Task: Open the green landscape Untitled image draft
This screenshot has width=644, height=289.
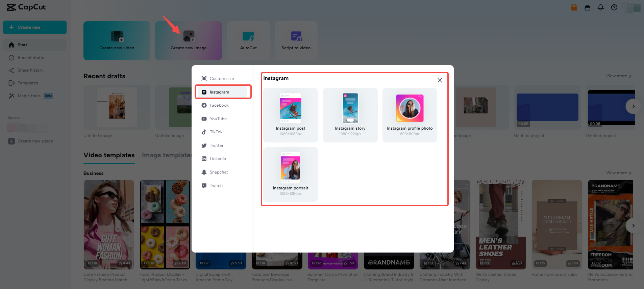Action: (173, 107)
